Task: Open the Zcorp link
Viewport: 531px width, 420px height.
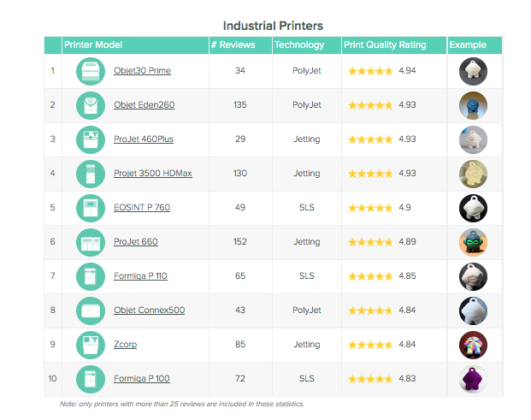Action: coord(126,344)
